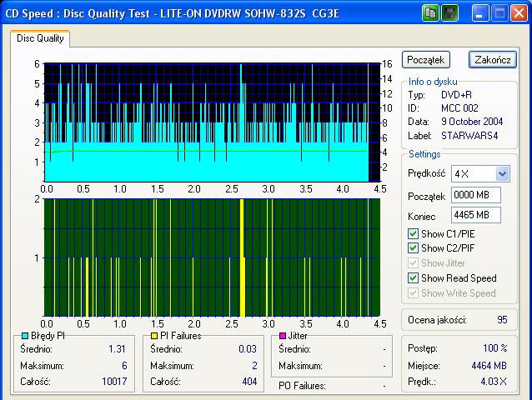The image size is (532, 400).
Task: Click the copy-to-clipboard icon in title bar
Action: 430,13
